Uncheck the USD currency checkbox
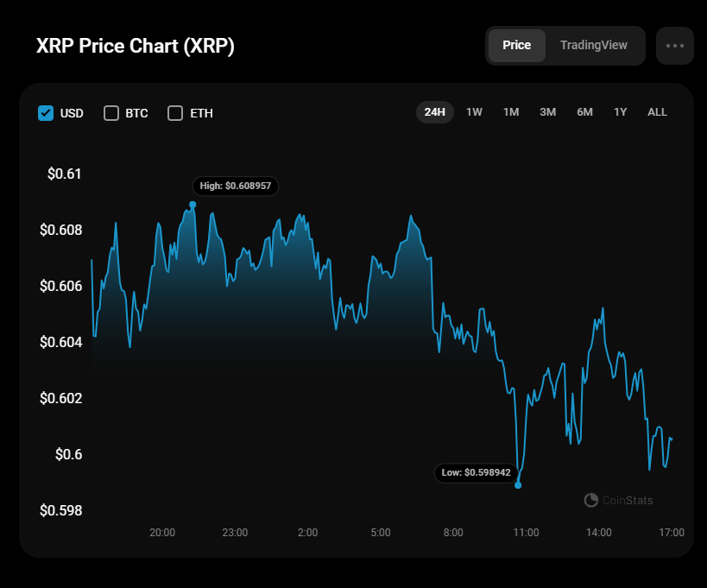Image resolution: width=707 pixels, height=588 pixels. [x=46, y=113]
